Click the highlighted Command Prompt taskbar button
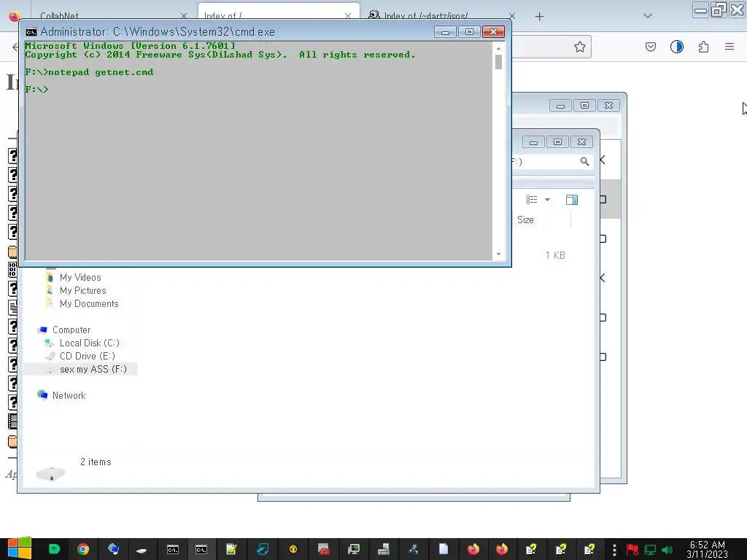Image resolution: width=747 pixels, height=560 pixels. (x=201, y=549)
